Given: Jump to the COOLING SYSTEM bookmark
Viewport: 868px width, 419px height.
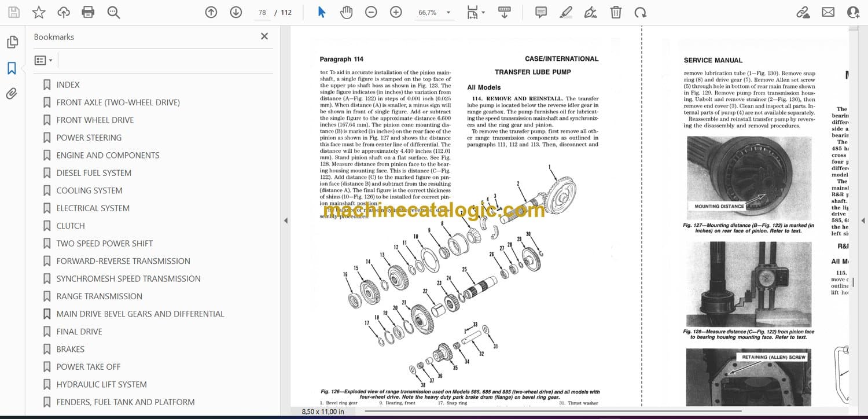Looking at the screenshot, I should [x=89, y=191].
